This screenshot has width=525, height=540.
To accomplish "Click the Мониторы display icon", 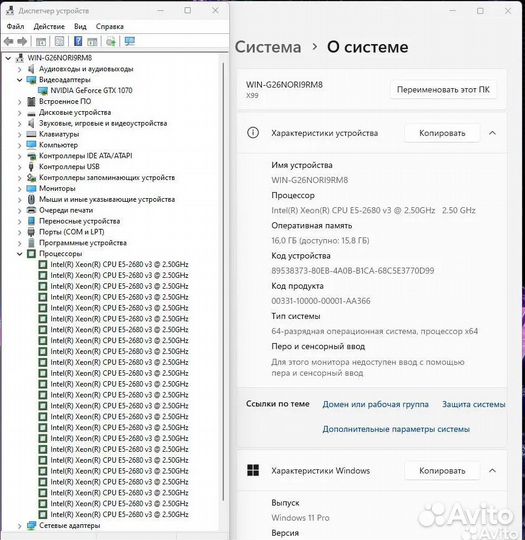I will tap(31, 188).
